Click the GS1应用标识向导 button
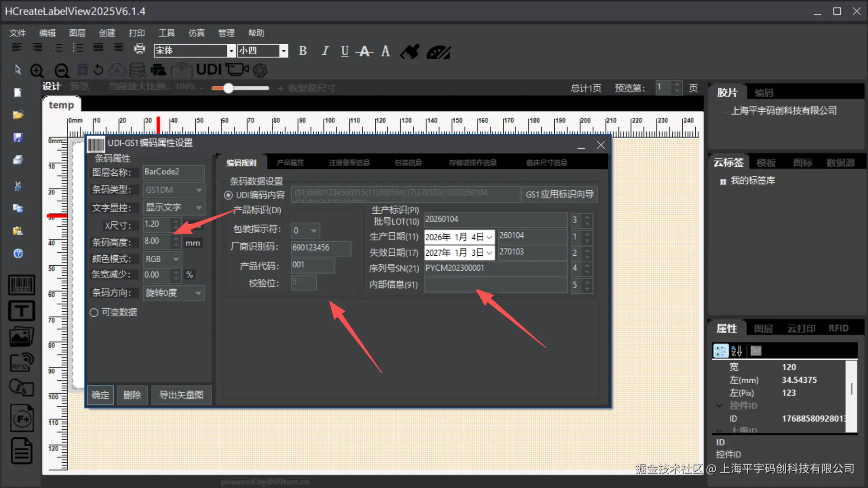 click(x=559, y=194)
